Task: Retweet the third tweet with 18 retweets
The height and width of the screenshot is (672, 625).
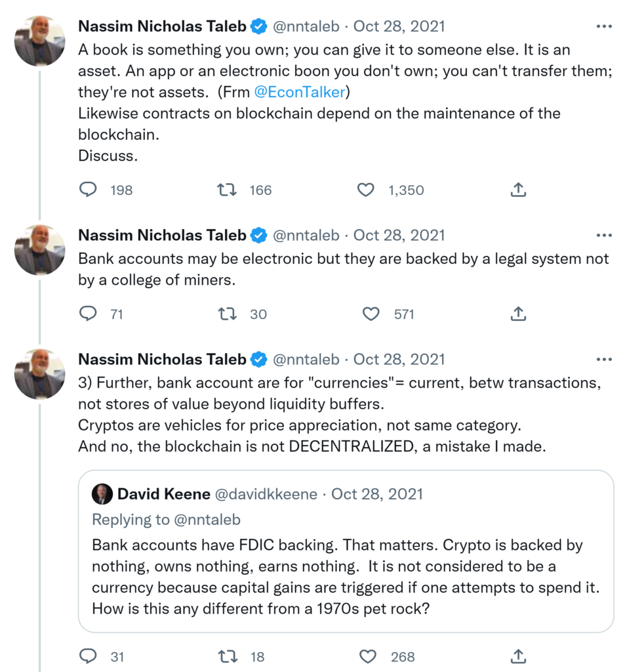Action: tap(227, 656)
